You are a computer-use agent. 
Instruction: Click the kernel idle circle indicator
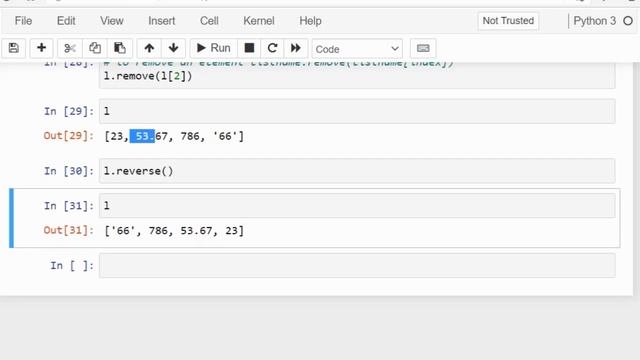click(x=628, y=21)
